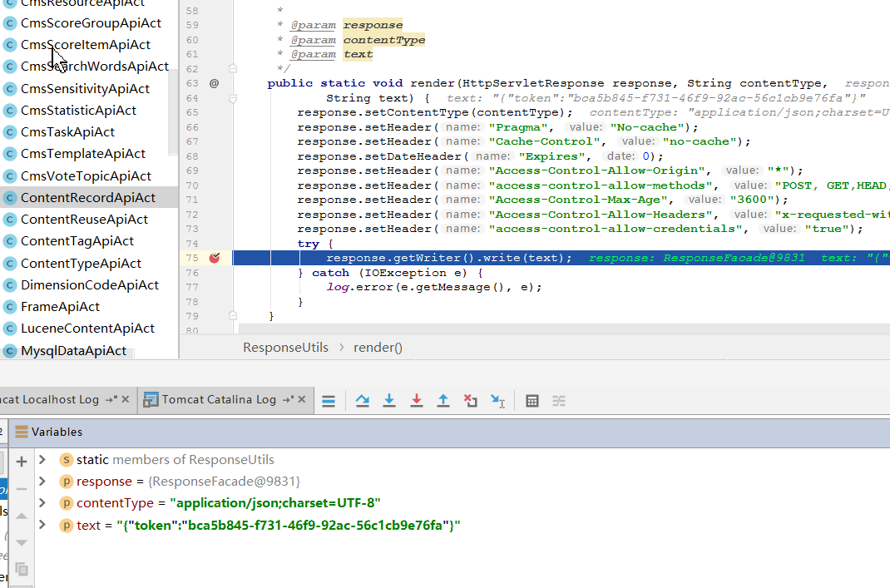The height and width of the screenshot is (588, 890).
Task: Expand the contentType variable node
Action: point(42,503)
